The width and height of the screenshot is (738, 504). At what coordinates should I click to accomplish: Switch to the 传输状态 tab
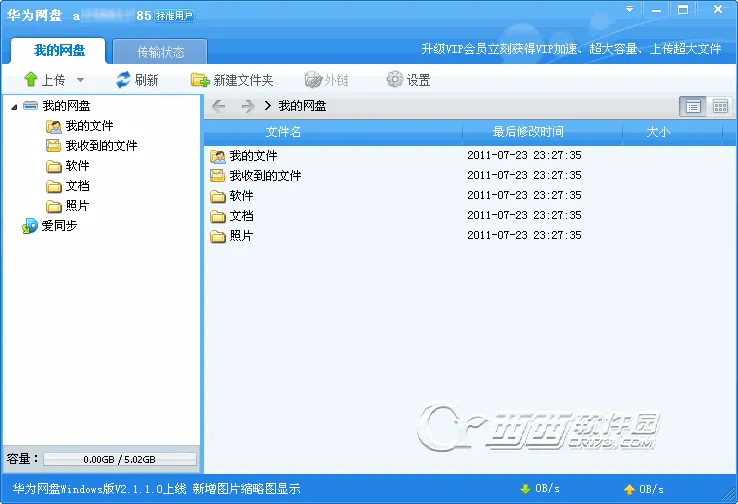[160, 52]
